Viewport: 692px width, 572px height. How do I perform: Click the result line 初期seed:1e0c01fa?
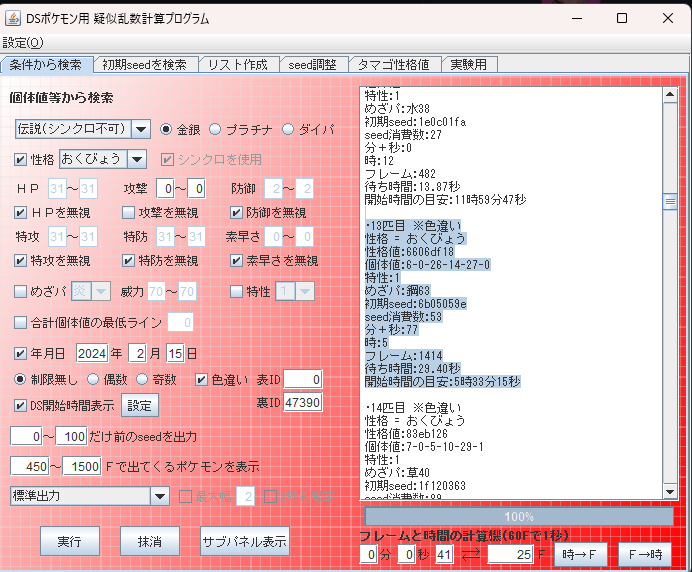[x=415, y=121]
